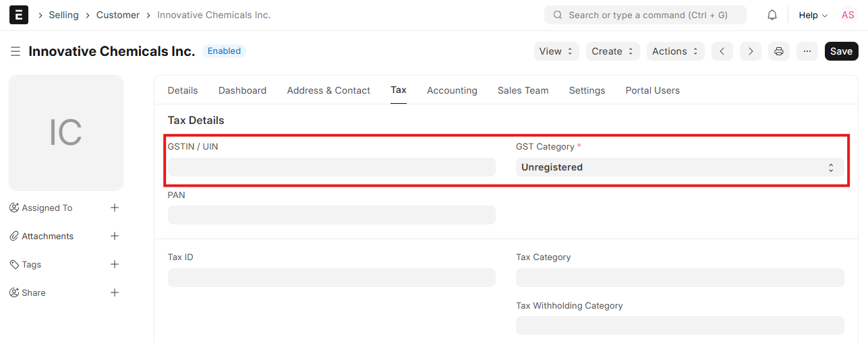Navigate to Selling breadcrumb link
Screen dimensions: 868x343
63,15
